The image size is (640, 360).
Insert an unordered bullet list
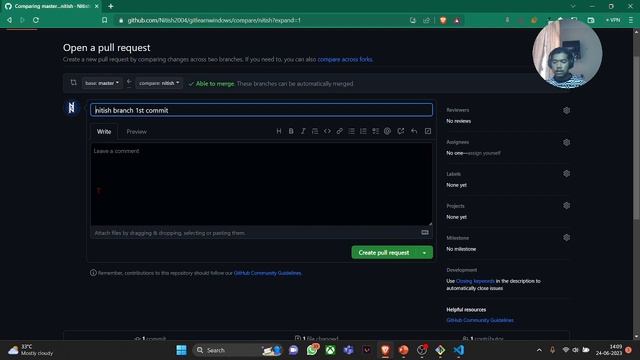click(x=351, y=131)
